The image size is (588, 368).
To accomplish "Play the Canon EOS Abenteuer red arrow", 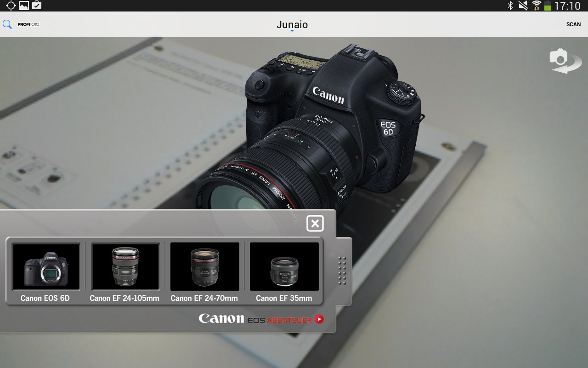I will coord(319,319).
